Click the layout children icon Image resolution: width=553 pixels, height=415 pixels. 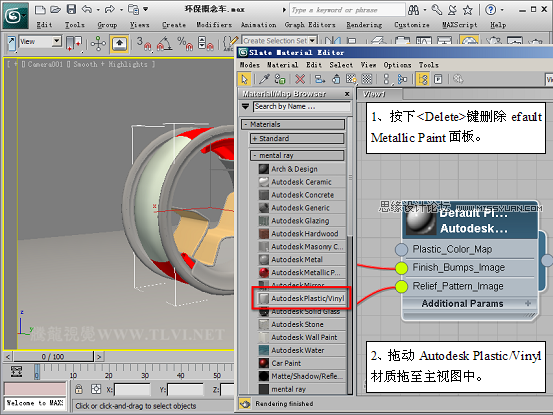click(x=402, y=79)
